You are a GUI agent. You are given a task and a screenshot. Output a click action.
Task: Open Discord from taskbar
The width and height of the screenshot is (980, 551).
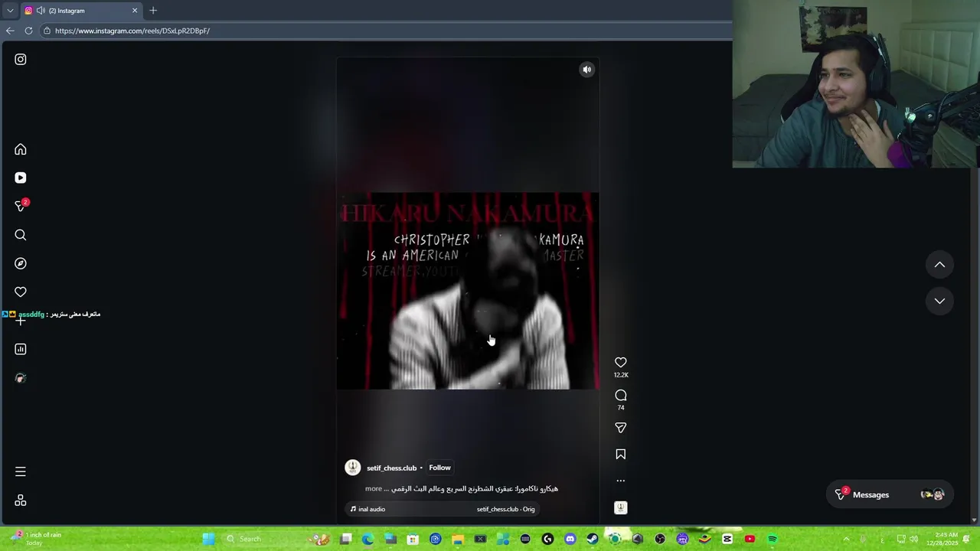click(570, 539)
